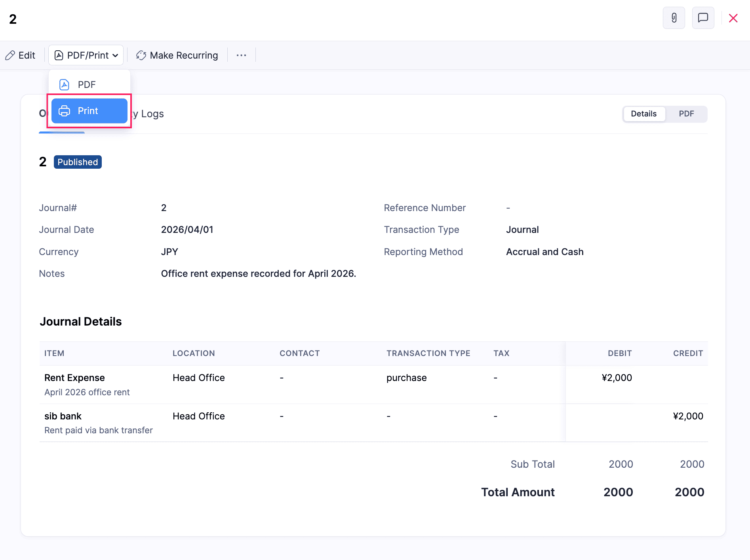Open the three-dots more actions menu
The image size is (750, 560).
pos(241,55)
